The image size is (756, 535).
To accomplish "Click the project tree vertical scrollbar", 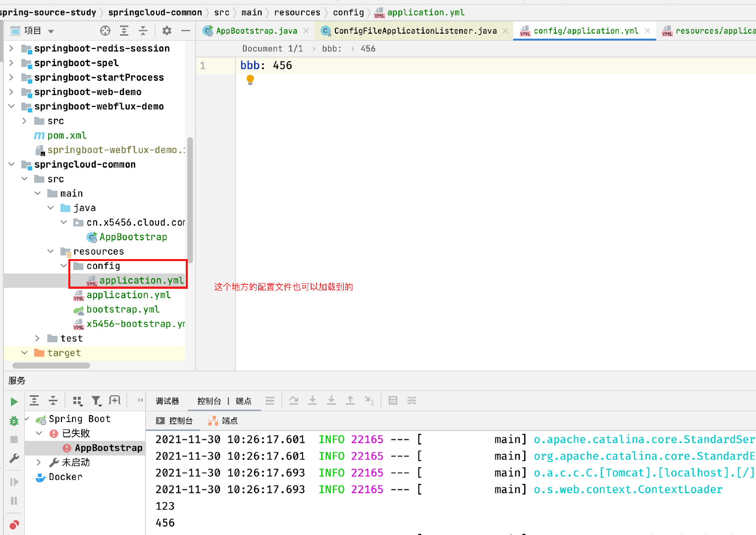I will point(190,199).
